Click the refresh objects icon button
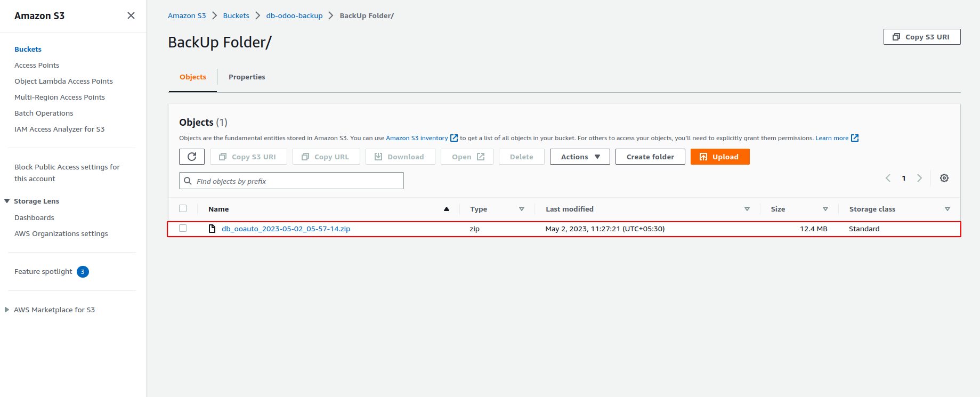The width and height of the screenshot is (980, 397). pyautogui.click(x=192, y=157)
